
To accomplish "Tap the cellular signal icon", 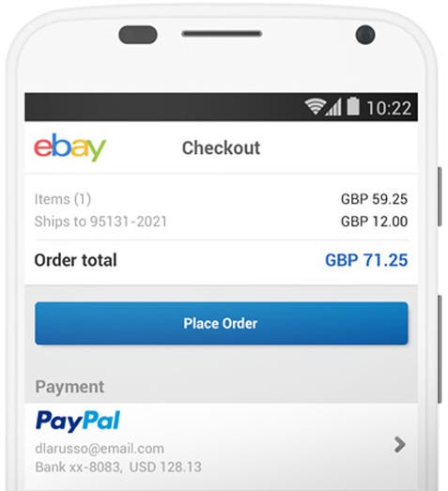I will 333,107.
